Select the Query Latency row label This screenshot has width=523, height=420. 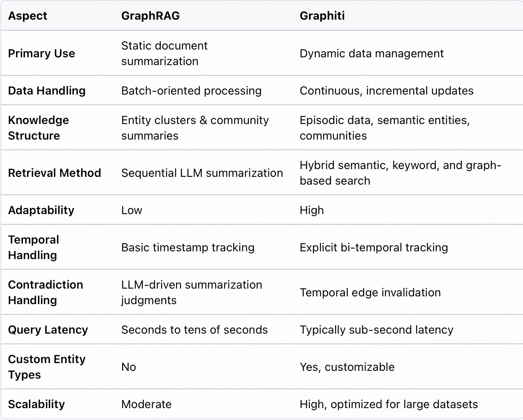coord(48,330)
